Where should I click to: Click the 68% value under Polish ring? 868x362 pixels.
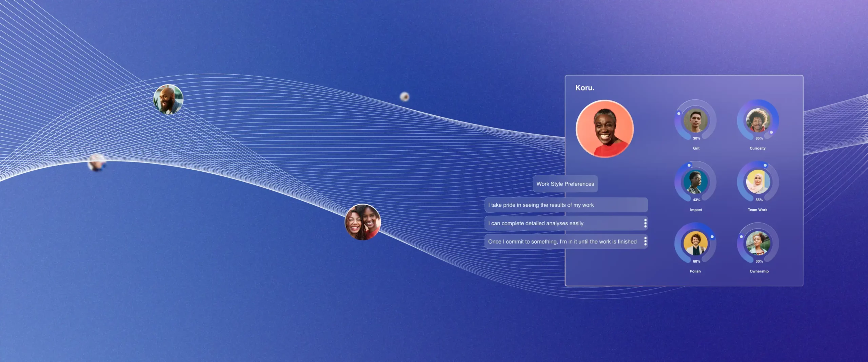click(696, 261)
